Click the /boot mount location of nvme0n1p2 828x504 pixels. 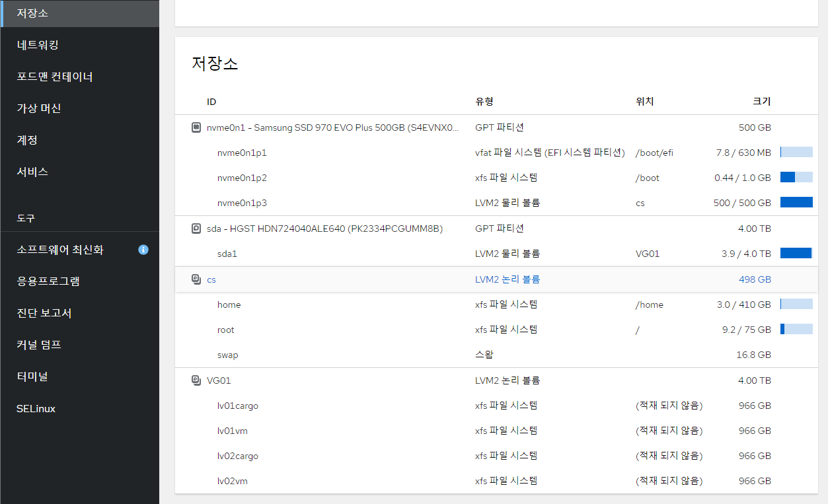click(648, 178)
